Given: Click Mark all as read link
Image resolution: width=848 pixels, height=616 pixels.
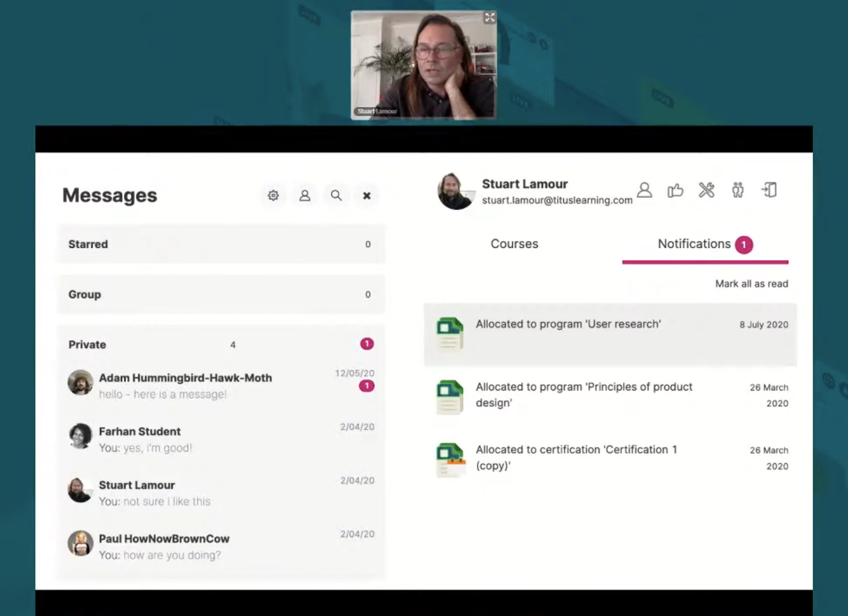Looking at the screenshot, I should point(752,284).
